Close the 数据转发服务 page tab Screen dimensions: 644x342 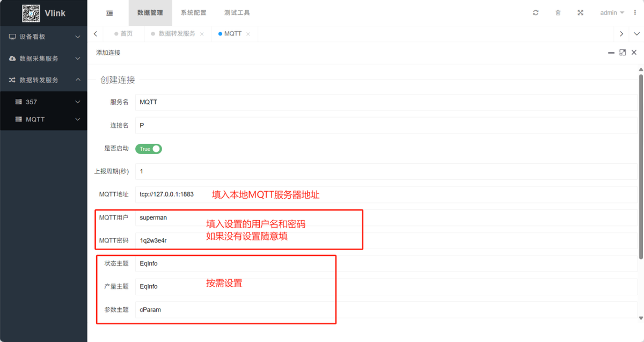point(202,34)
